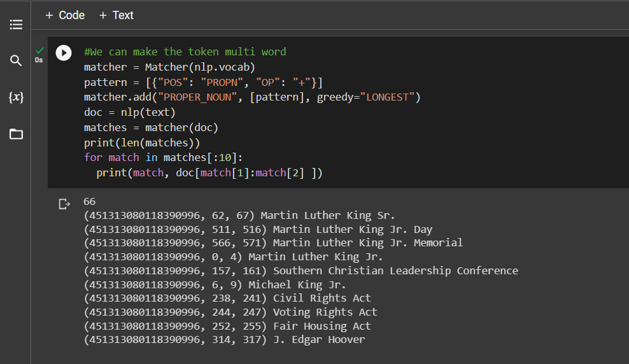The image size is (629, 364).
Task: Click the output value 66
Action: [x=90, y=202]
